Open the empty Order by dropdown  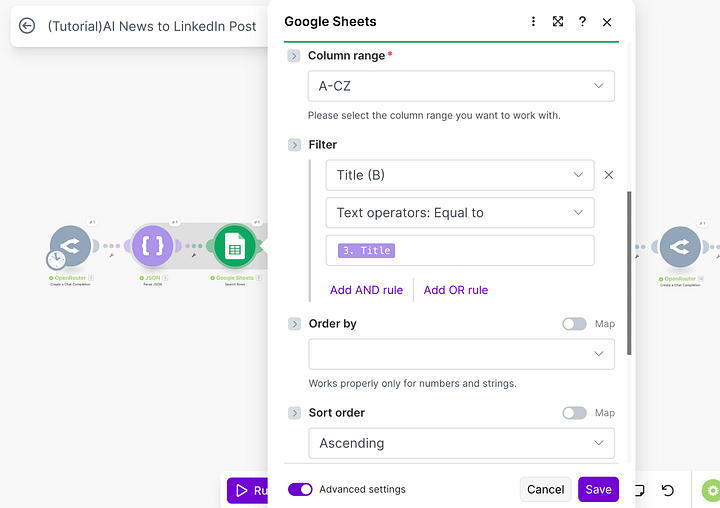pyautogui.click(x=461, y=354)
